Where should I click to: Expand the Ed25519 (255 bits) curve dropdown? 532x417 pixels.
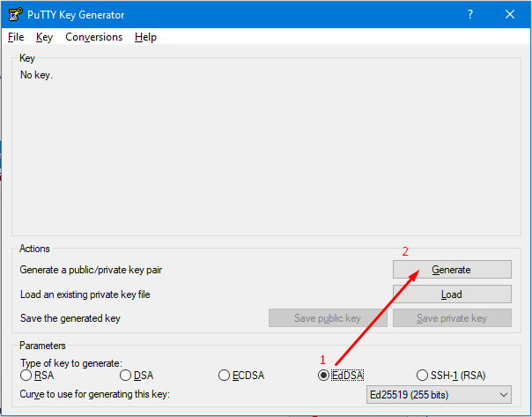tap(439, 395)
